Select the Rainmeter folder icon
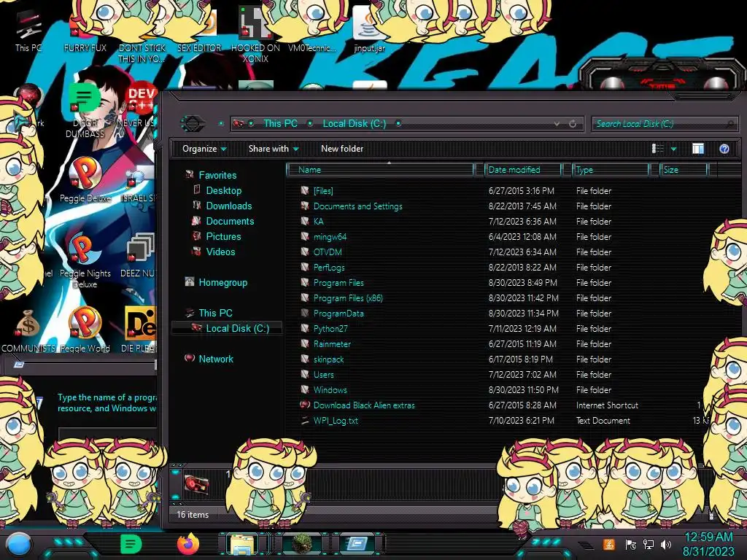The height and width of the screenshot is (560, 747). click(x=305, y=343)
